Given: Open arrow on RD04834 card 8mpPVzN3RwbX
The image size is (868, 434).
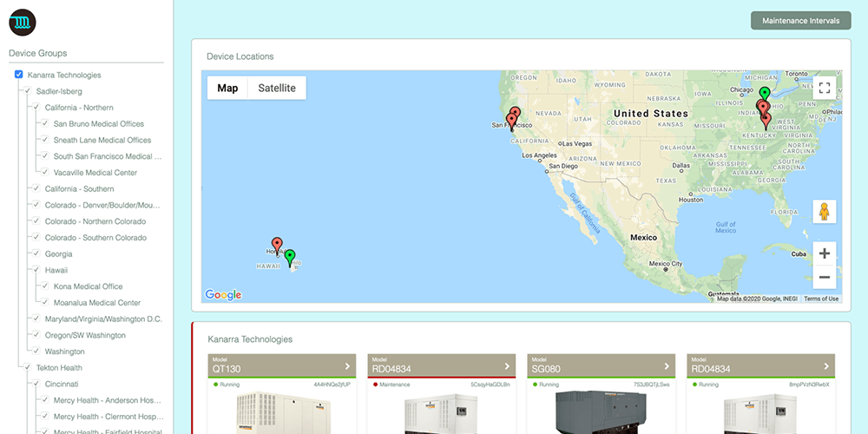Looking at the screenshot, I should (826, 366).
